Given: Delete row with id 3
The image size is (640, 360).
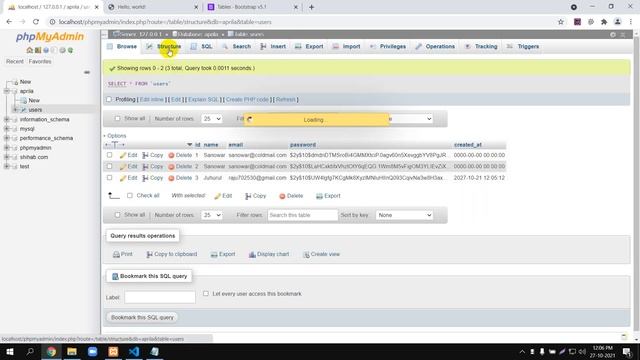Looking at the screenshot, I should click(x=180, y=178).
